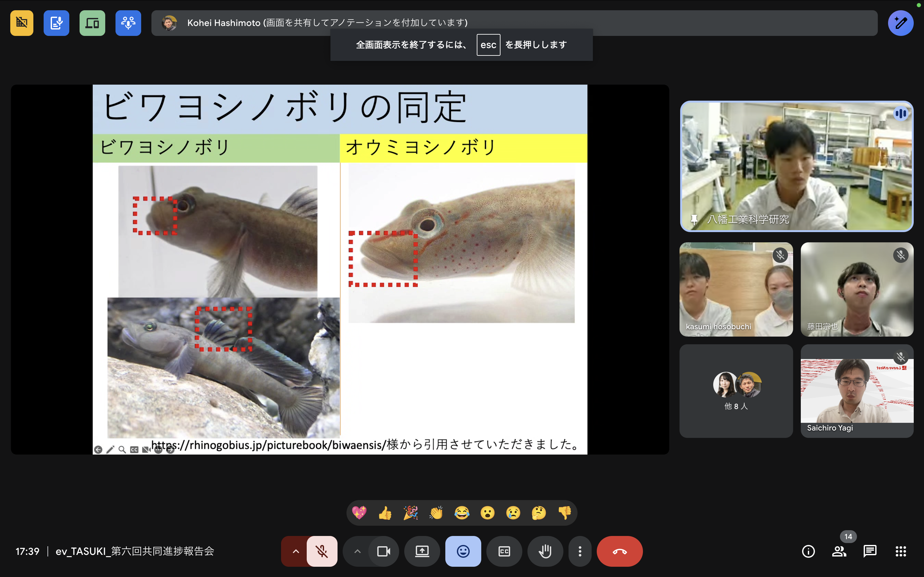Open meeting details info icon
The height and width of the screenshot is (577, 924).
808,551
